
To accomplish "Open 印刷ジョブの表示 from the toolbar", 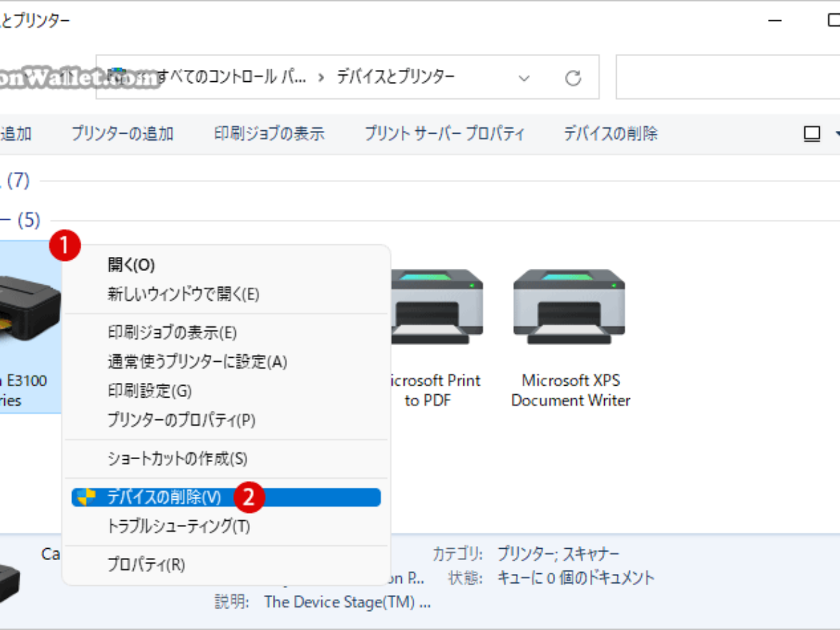I will [270, 133].
